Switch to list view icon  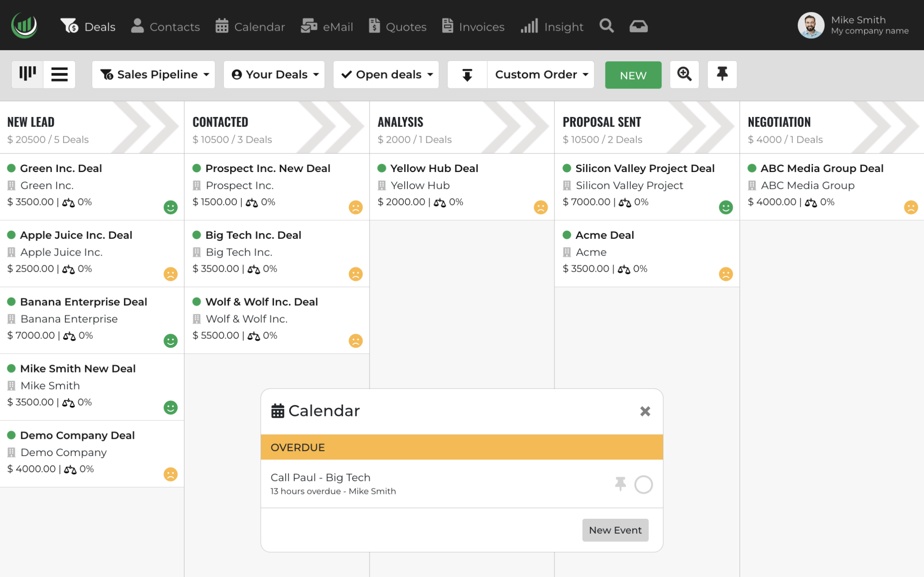[59, 74]
